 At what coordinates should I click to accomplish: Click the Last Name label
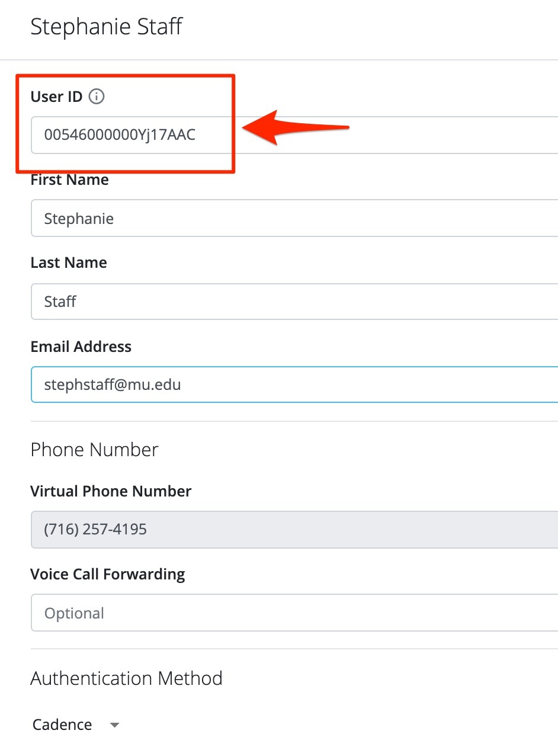pyautogui.click(x=69, y=263)
